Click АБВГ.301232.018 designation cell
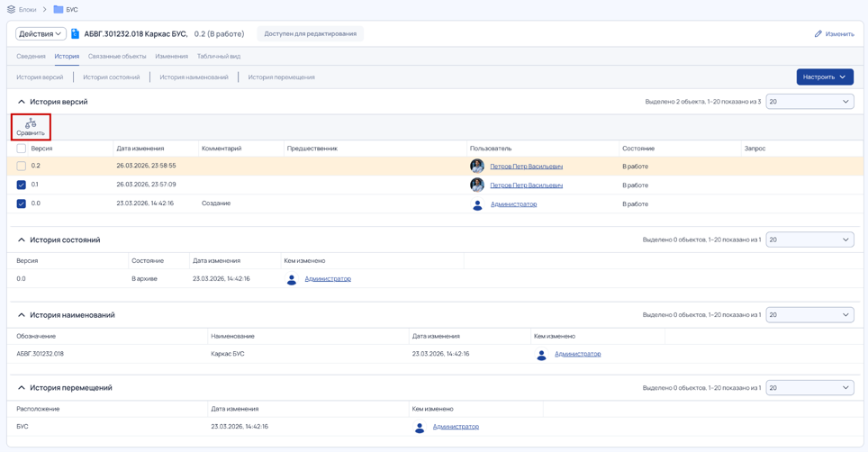 point(40,354)
